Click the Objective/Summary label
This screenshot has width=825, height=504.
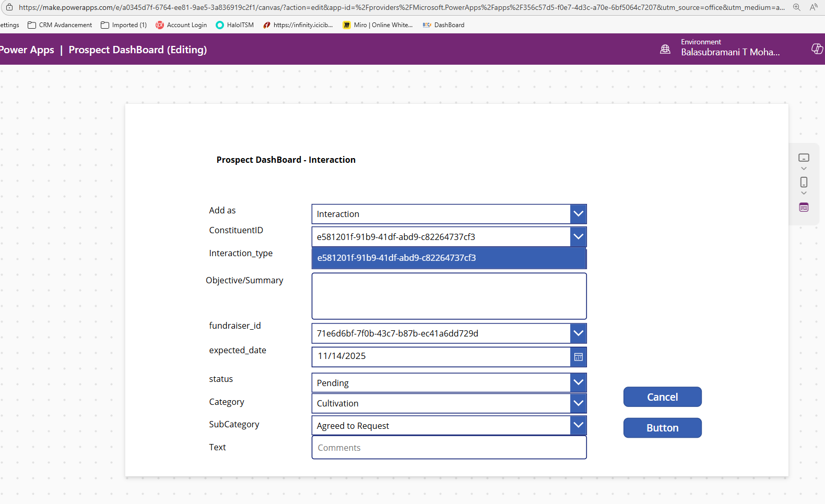point(244,280)
